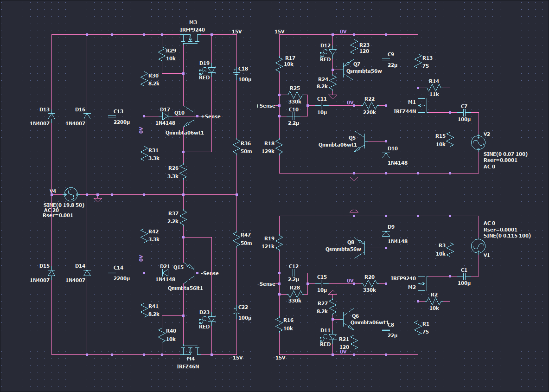Screen dimensions: 549x392
Task: Click the M1 IRFZ44N MOSFET symbol
Action: click(422, 105)
